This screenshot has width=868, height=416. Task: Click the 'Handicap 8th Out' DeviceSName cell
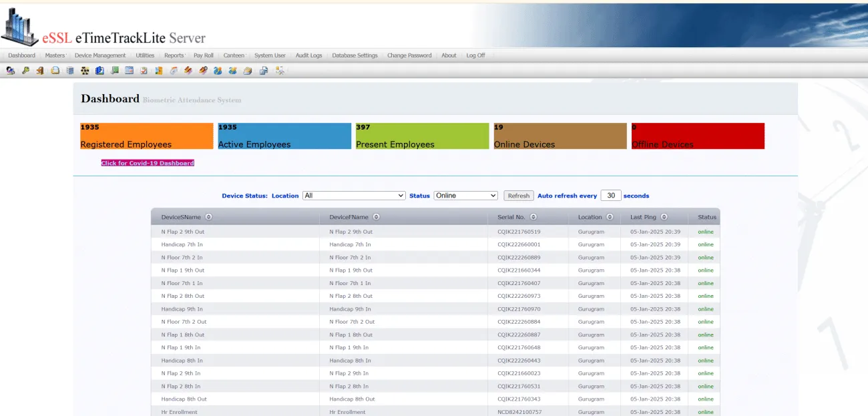point(184,399)
